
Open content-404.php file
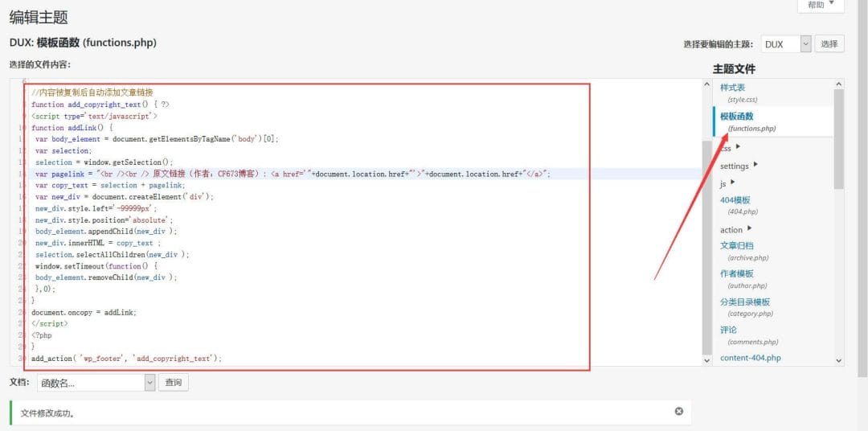click(x=750, y=358)
